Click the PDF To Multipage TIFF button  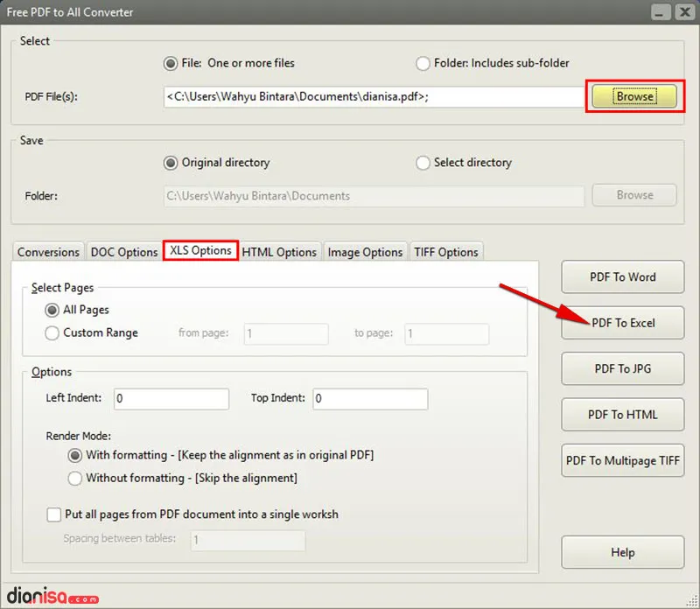[x=622, y=459]
